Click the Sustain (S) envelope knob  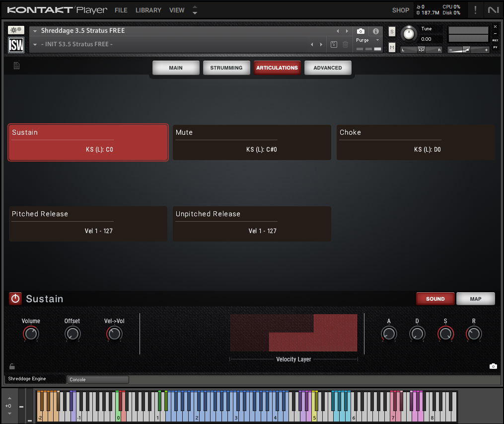(x=445, y=334)
